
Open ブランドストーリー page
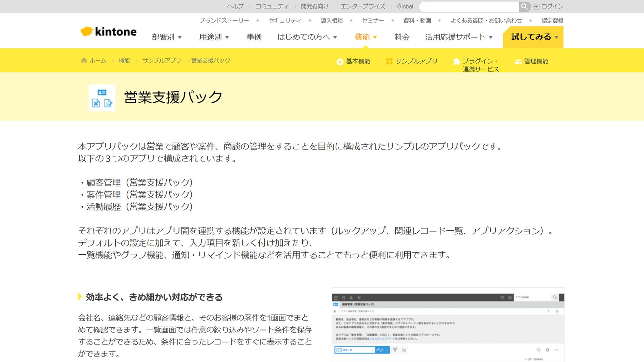click(224, 21)
